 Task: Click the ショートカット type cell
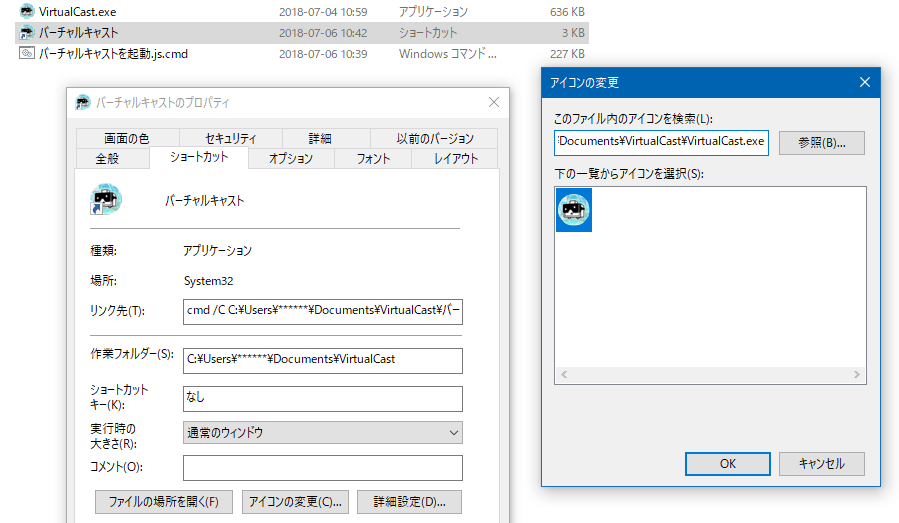428,33
